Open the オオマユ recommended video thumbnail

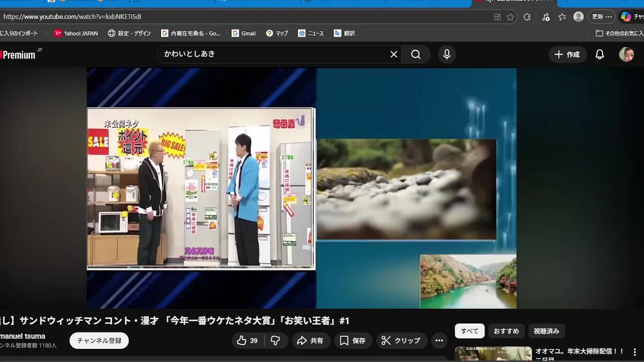493,354
